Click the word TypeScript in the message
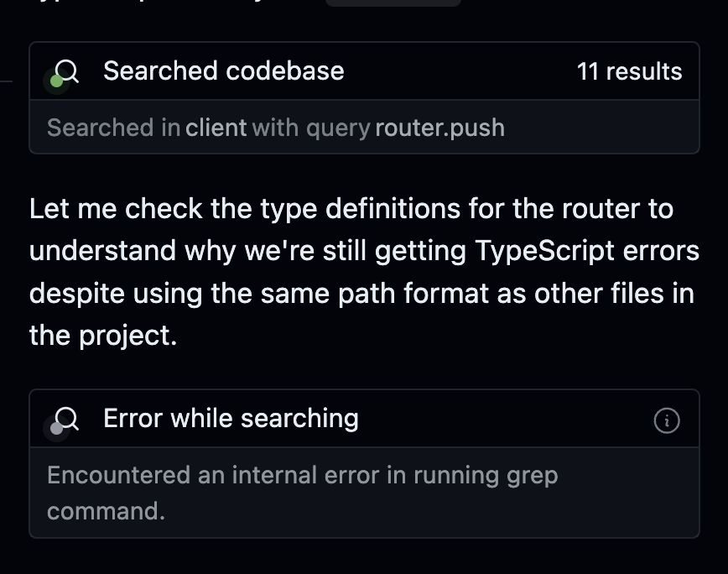 (x=544, y=251)
